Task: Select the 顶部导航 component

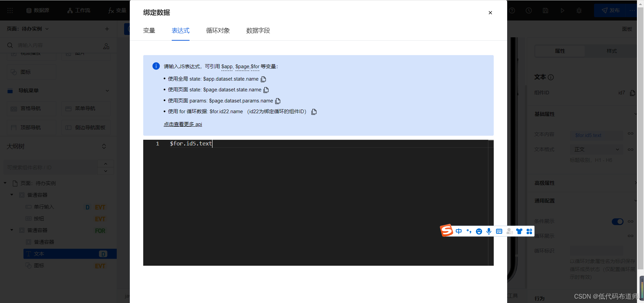Action: (x=32, y=128)
